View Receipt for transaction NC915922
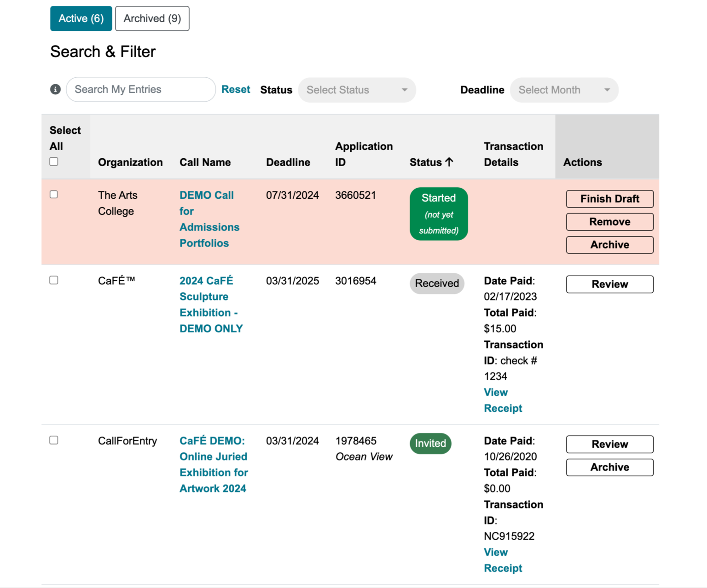707x588 pixels. 503,560
